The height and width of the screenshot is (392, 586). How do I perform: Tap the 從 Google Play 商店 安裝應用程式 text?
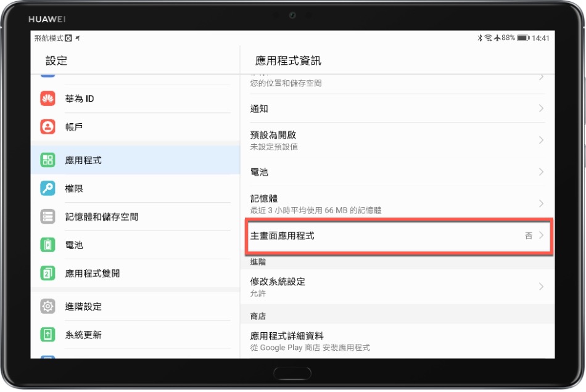(x=310, y=348)
